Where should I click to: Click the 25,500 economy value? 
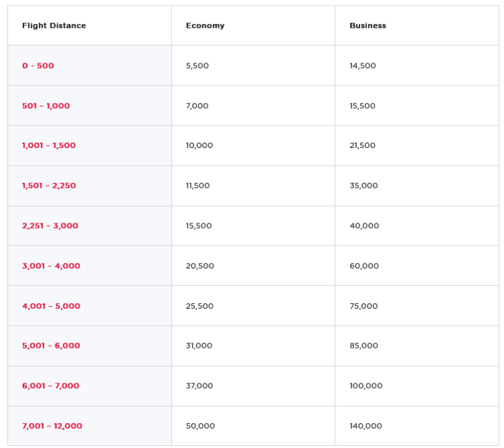click(x=200, y=306)
